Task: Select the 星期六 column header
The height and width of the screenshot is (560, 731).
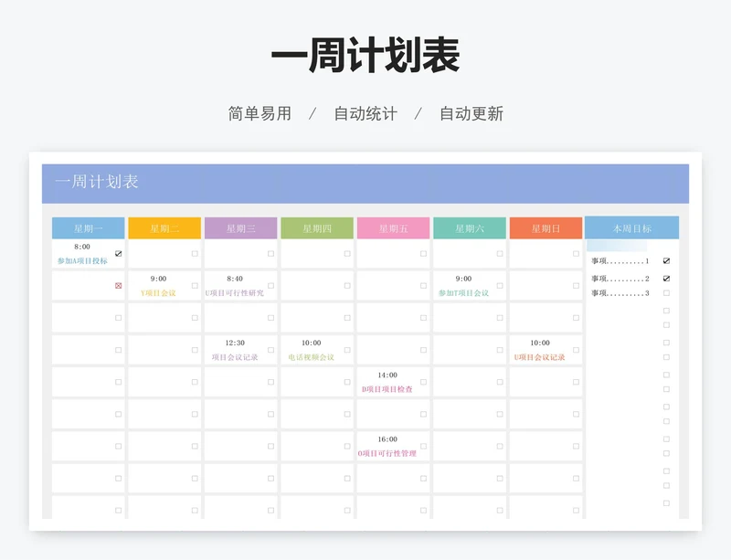Action: (x=470, y=228)
